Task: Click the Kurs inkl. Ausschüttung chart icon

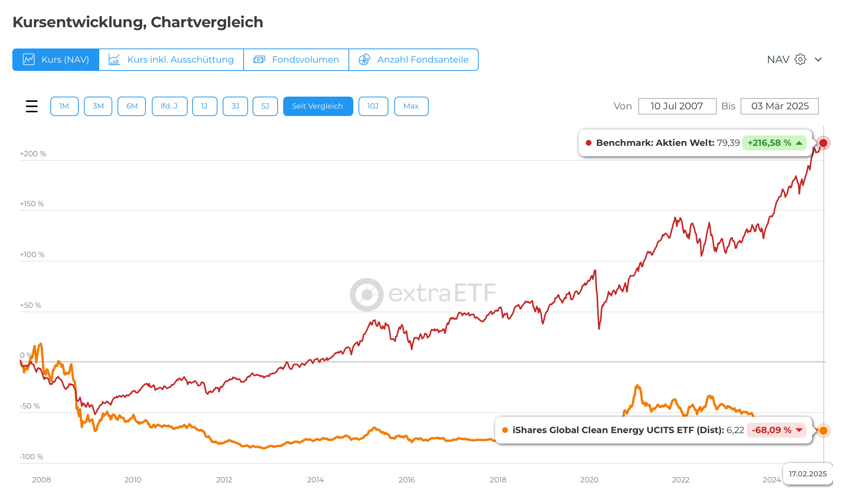Action: 114,60
